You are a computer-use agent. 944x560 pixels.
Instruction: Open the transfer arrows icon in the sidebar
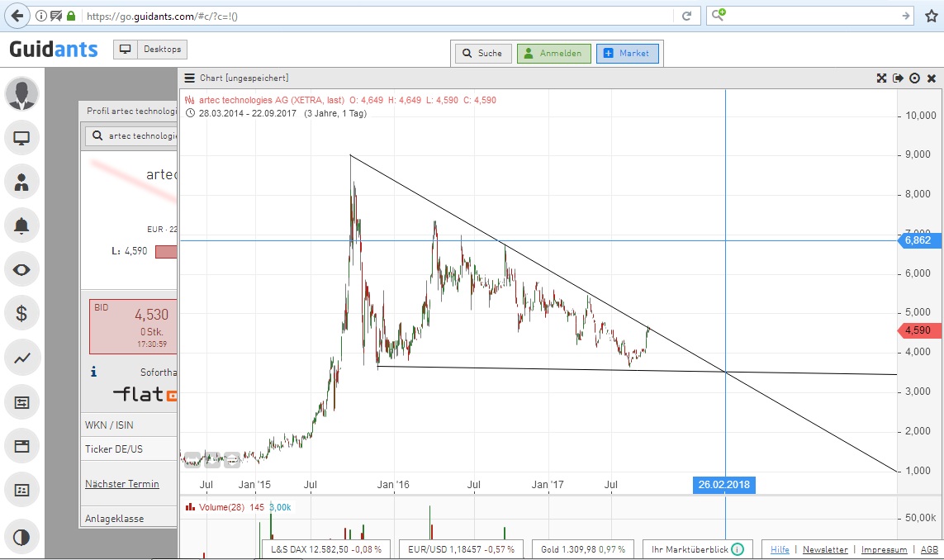(21, 402)
